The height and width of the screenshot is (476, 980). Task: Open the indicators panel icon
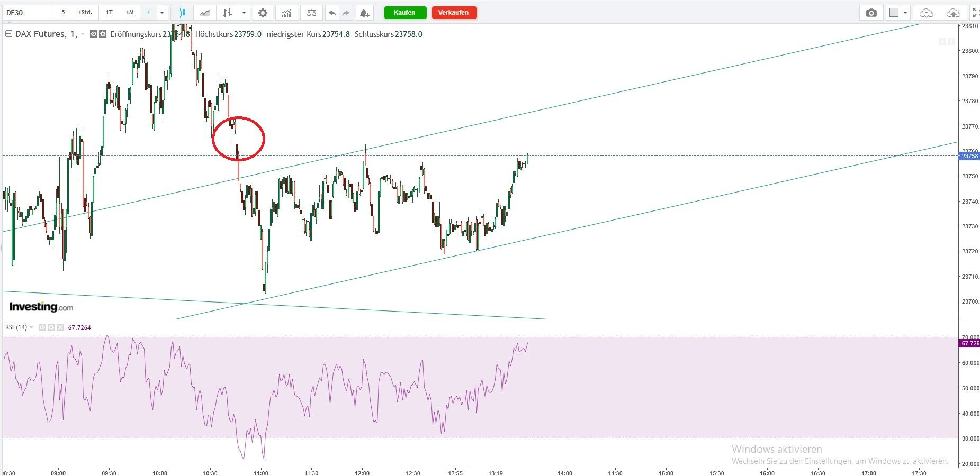click(286, 13)
